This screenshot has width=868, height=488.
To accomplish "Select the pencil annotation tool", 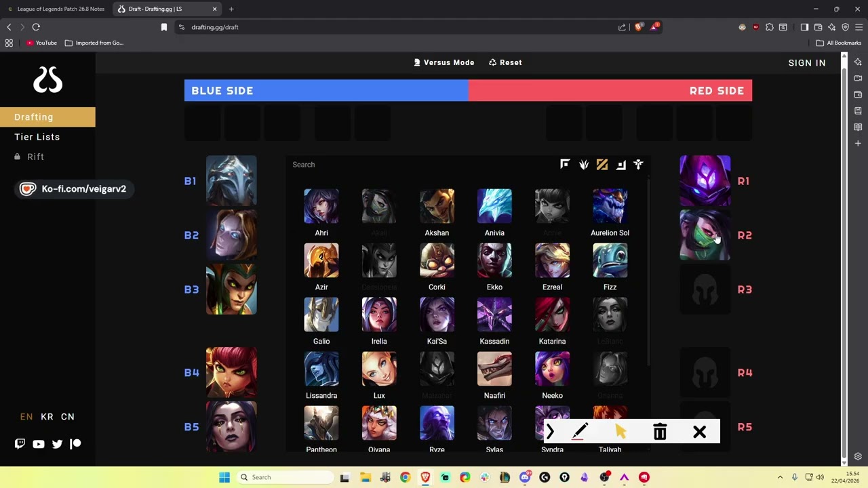I will point(579,432).
